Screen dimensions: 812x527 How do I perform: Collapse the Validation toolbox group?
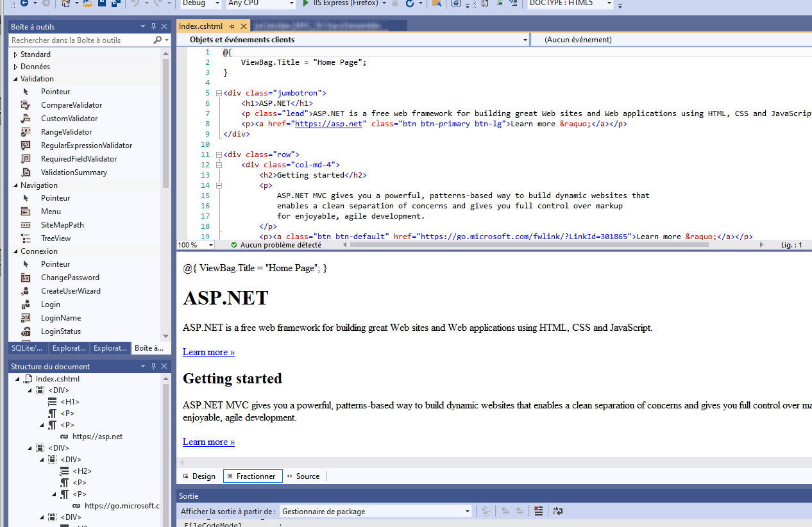tap(15, 79)
